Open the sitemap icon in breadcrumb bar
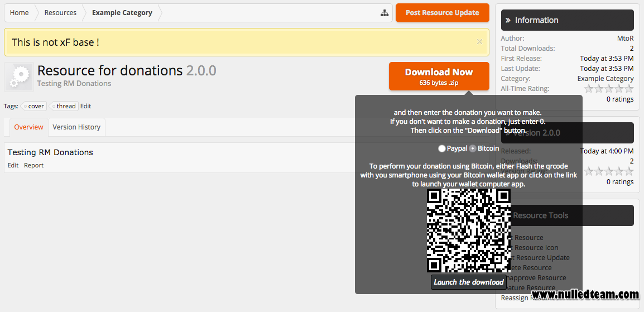This screenshot has height=312, width=644. 385,13
